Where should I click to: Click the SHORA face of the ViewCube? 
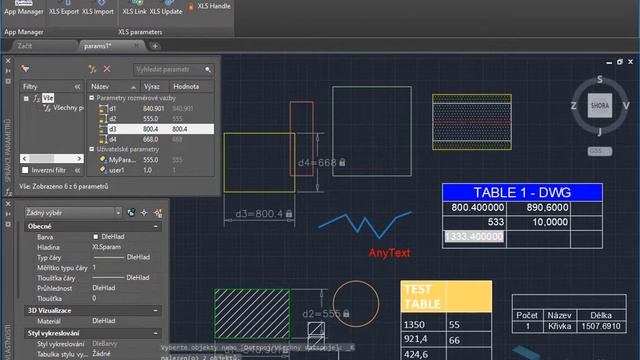pyautogui.click(x=600, y=105)
